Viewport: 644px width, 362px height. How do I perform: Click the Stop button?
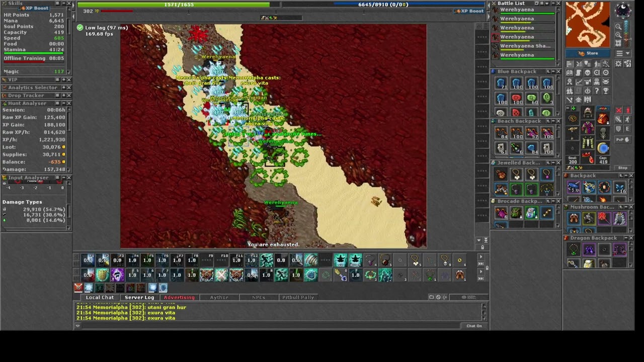(x=623, y=167)
